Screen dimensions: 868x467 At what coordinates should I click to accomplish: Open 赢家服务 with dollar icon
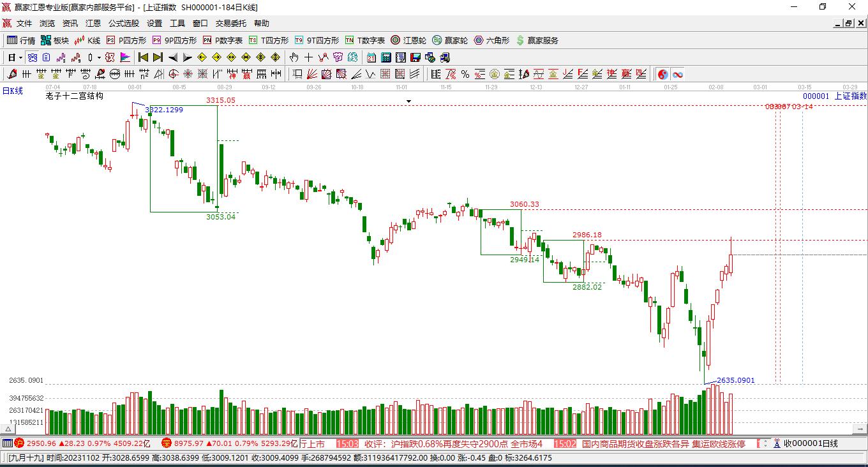point(537,40)
